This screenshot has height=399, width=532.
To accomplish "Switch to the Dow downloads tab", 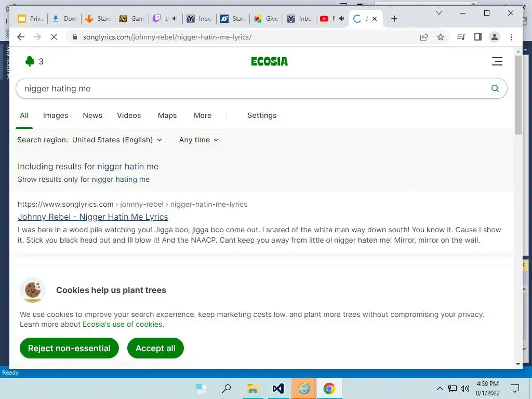I will (x=64, y=19).
